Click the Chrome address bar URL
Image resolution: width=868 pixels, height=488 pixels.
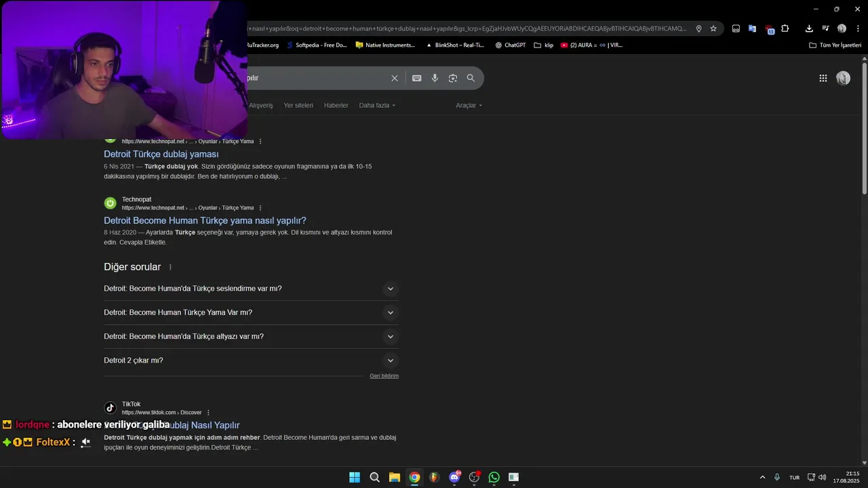pyautogui.click(x=468, y=28)
